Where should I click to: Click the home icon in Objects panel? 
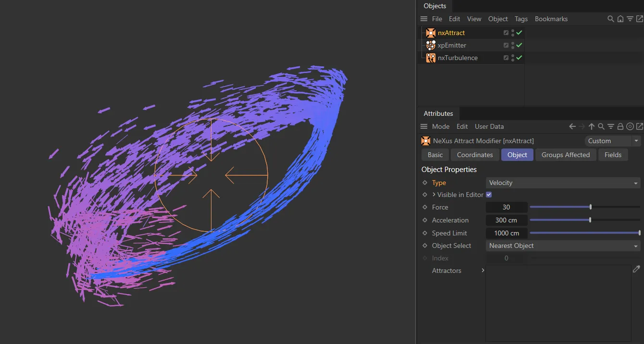[620, 19]
